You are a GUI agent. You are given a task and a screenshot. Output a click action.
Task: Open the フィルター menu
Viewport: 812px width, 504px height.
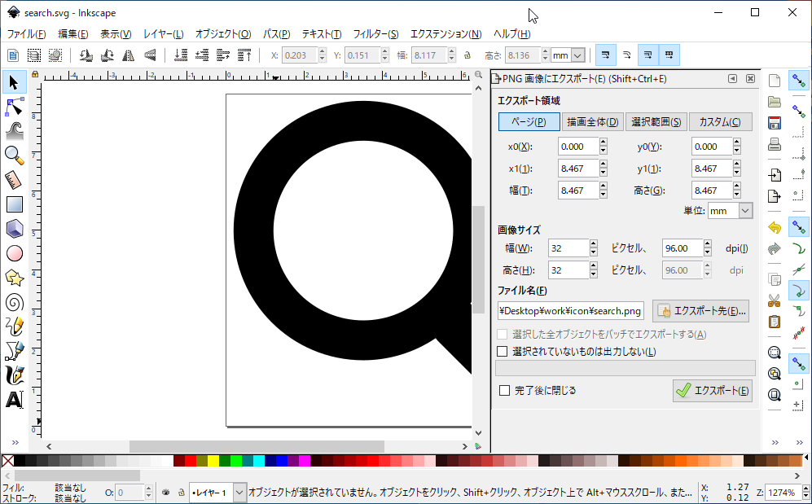click(x=375, y=34)
